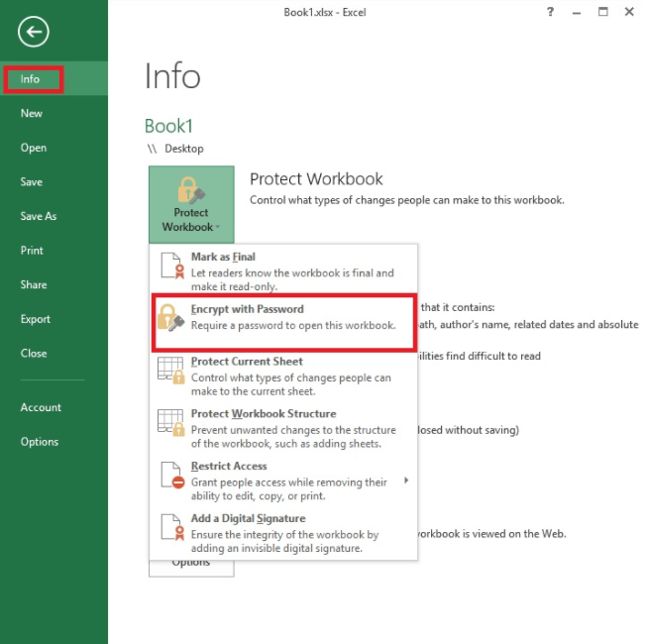Open the Account settings page

coord(41,407)
